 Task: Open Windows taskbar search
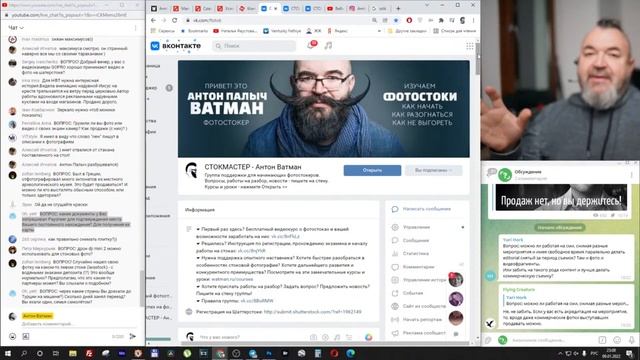(24, 353)
